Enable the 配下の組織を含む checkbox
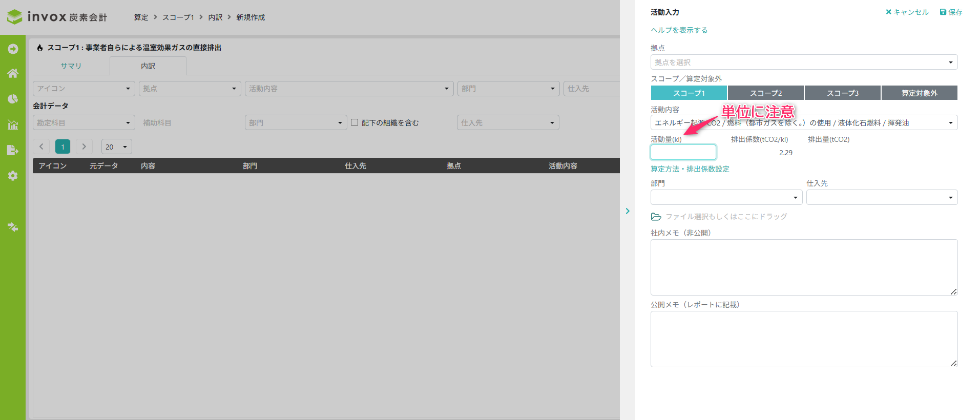The height and width of the screenshot is (420, 980). coord(355,122)
